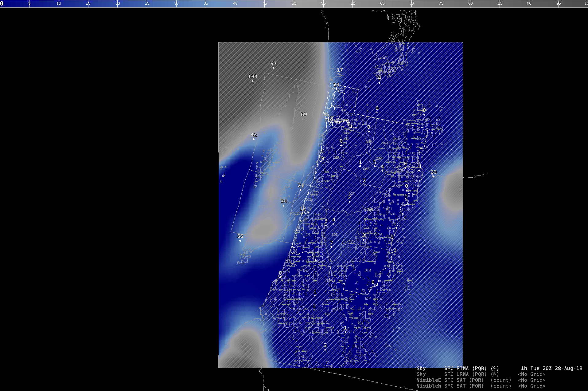Toggle the Sky SFC URMA legend entry
Image resolution: width=588 pixels, height=391 pixels.
[x=458, y=374]
